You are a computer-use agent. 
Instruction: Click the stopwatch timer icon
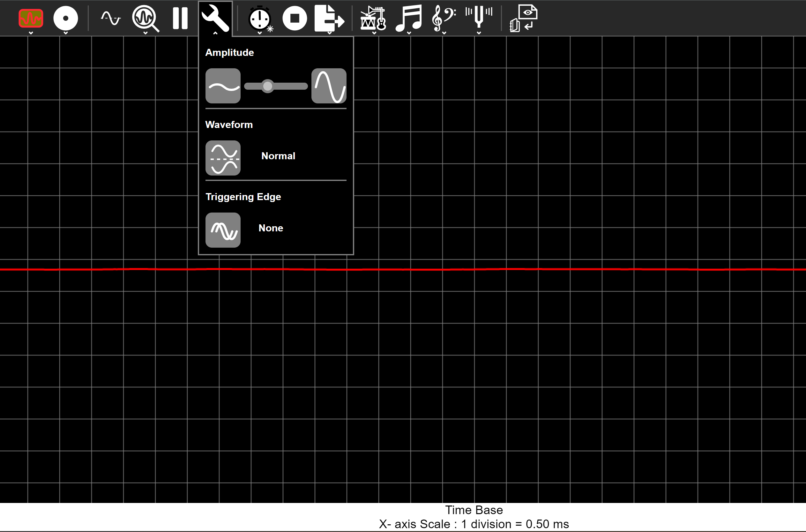pos(260,18)
